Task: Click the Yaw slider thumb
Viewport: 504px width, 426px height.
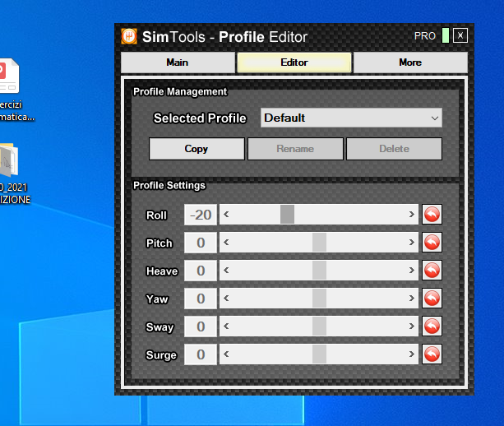Action: point(319,299)
